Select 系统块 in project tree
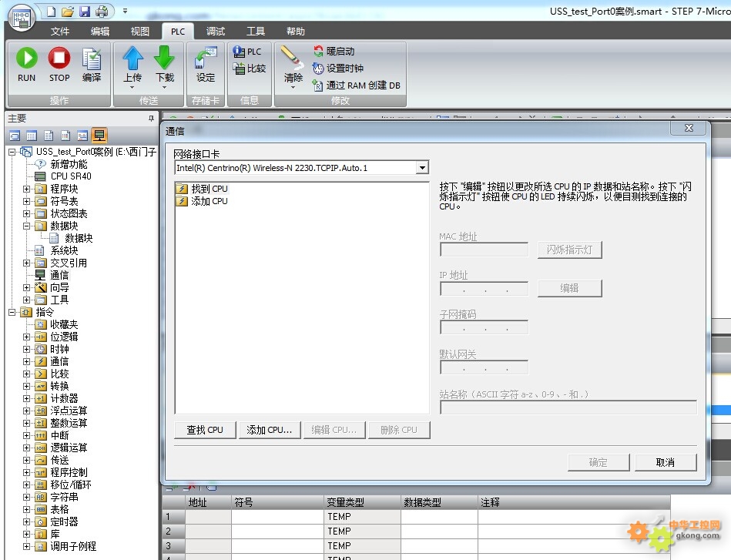 65,250
